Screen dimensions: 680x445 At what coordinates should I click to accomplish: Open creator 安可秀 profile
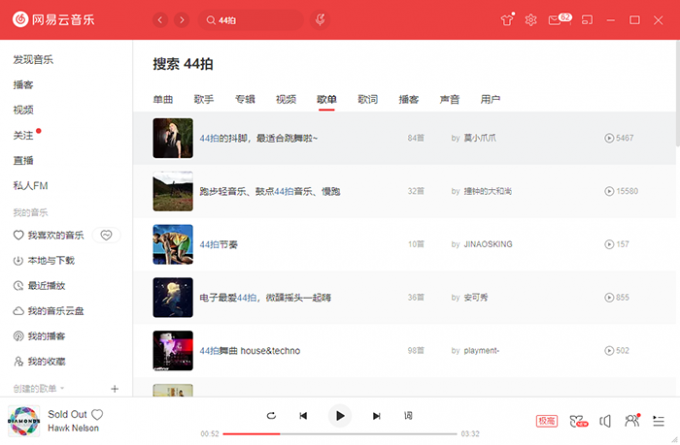[x=476, y=298]
